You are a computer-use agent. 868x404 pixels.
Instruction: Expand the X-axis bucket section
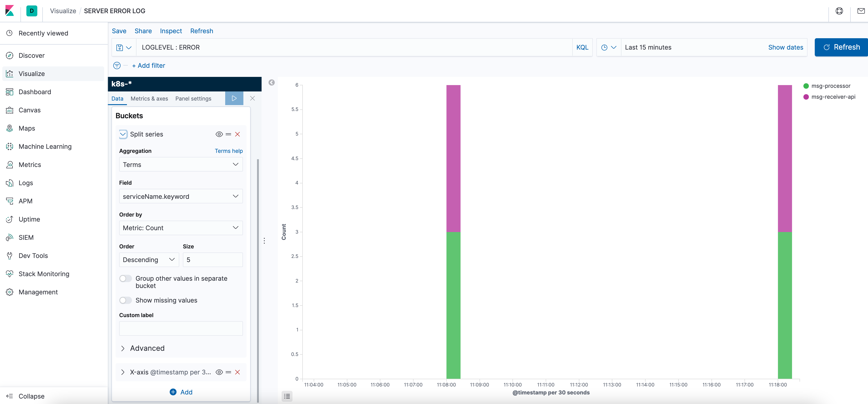click(123, 372)
